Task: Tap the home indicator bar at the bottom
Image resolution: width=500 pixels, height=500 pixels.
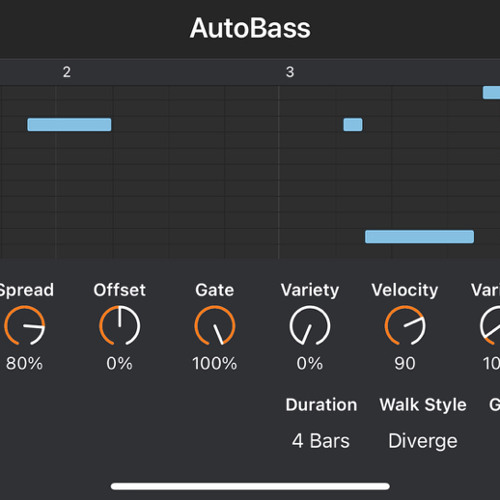Action: tap(250, 486)
